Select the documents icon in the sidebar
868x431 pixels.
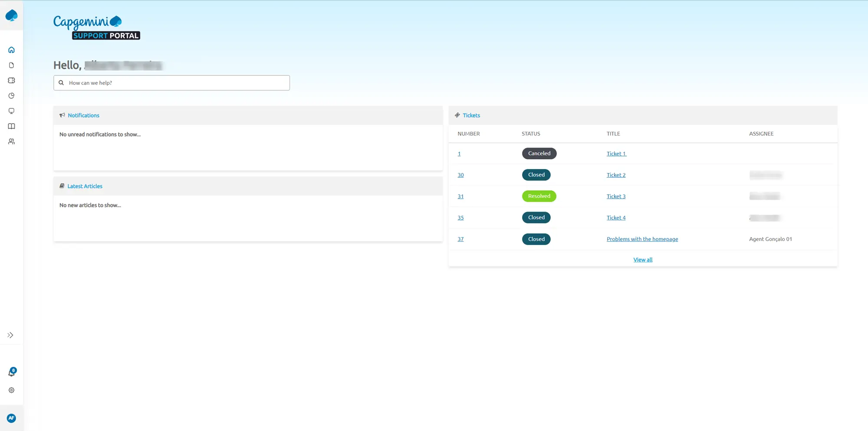[11, 65]
